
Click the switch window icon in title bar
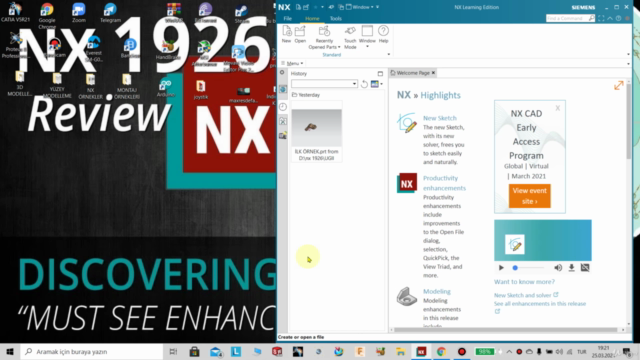[x=341, y=7]
